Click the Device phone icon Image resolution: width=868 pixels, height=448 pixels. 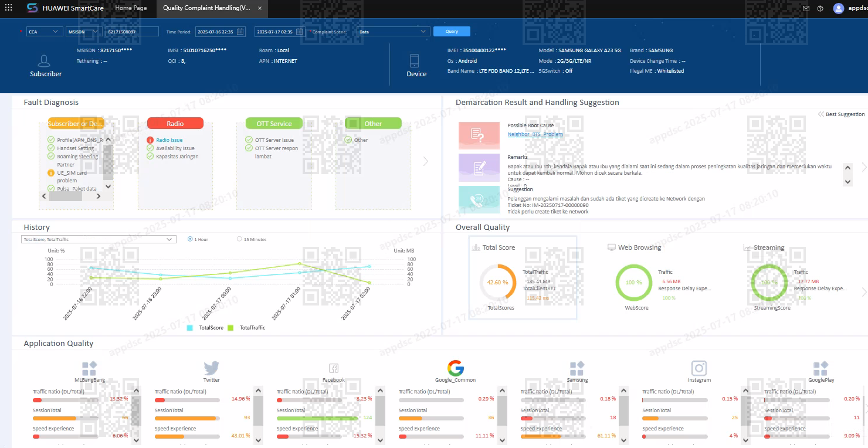pyautogui.click(x=415, y=60)
